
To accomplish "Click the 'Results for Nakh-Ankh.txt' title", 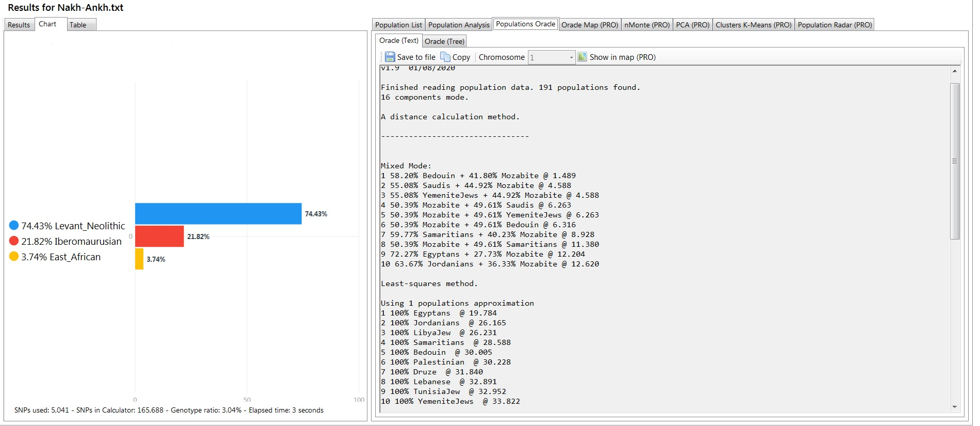I will [66, 8].
